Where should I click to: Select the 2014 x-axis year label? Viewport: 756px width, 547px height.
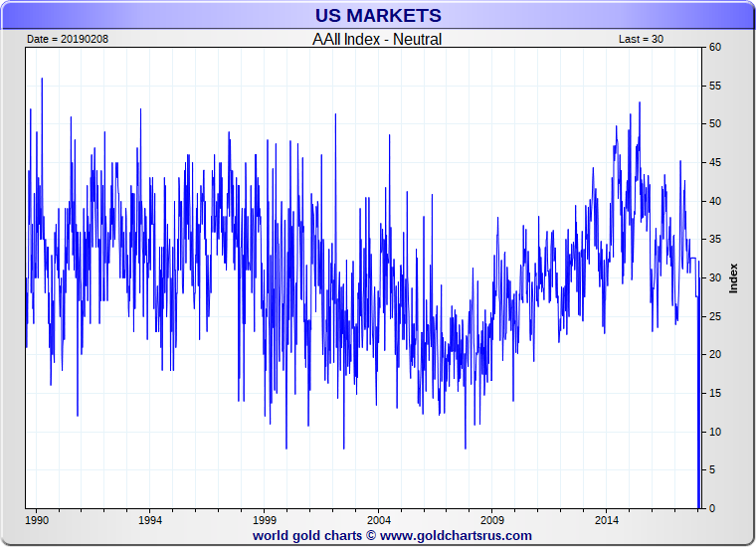point(607,520)
